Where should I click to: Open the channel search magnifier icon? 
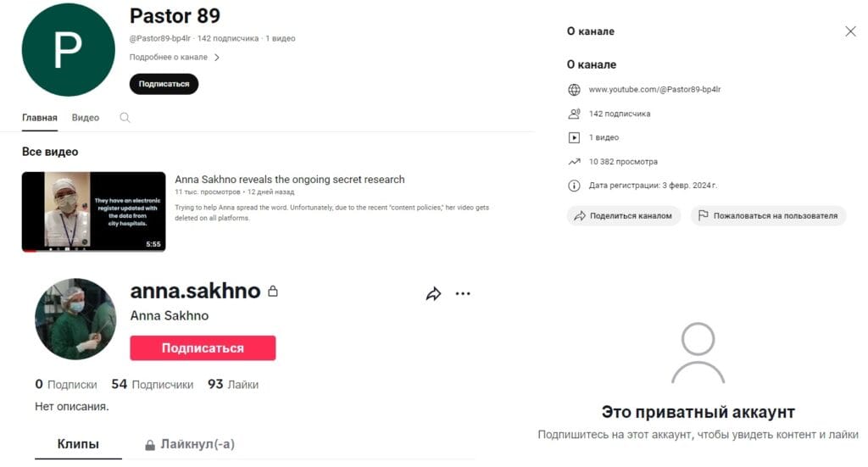coord(125,117)
